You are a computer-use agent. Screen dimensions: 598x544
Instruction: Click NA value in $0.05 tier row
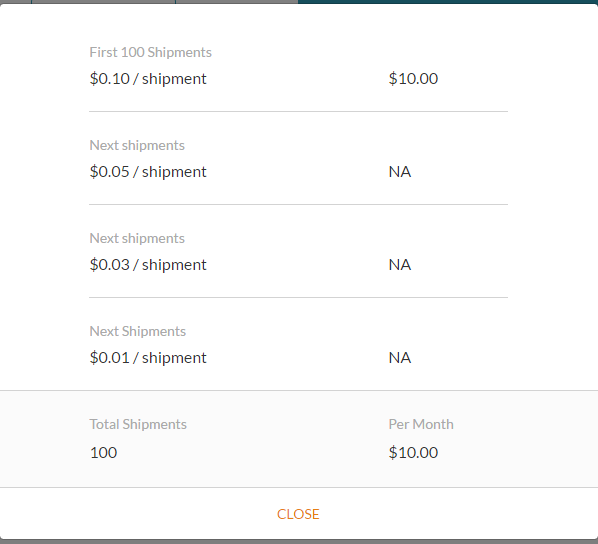pos(400,172)
